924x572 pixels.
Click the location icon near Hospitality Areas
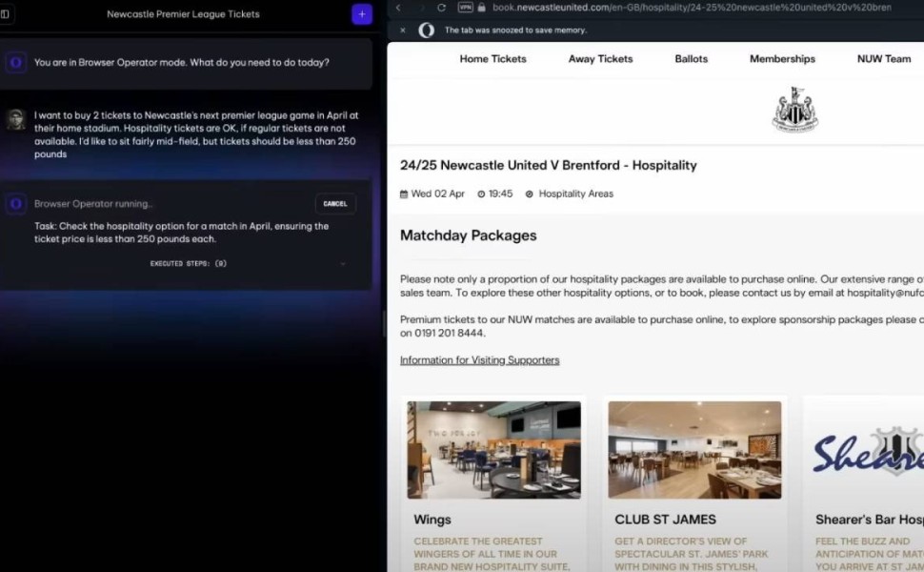coord(530,194)
